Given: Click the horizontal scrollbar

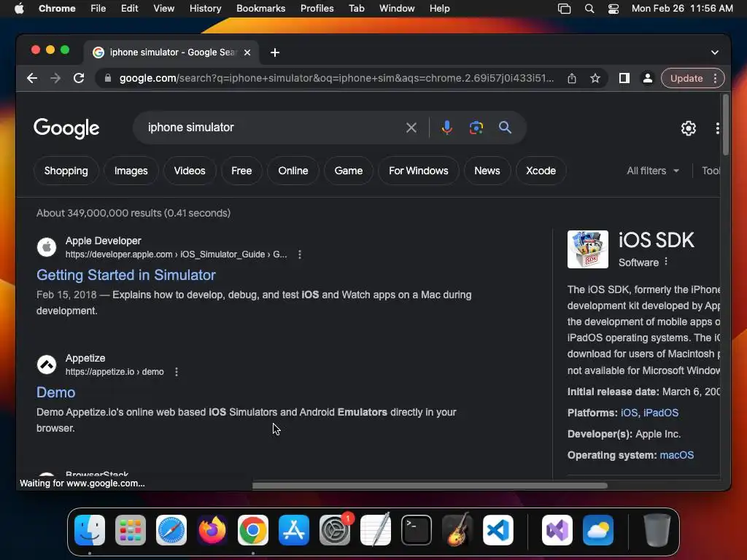Looking at the screenshot, I should coord(430,486).
